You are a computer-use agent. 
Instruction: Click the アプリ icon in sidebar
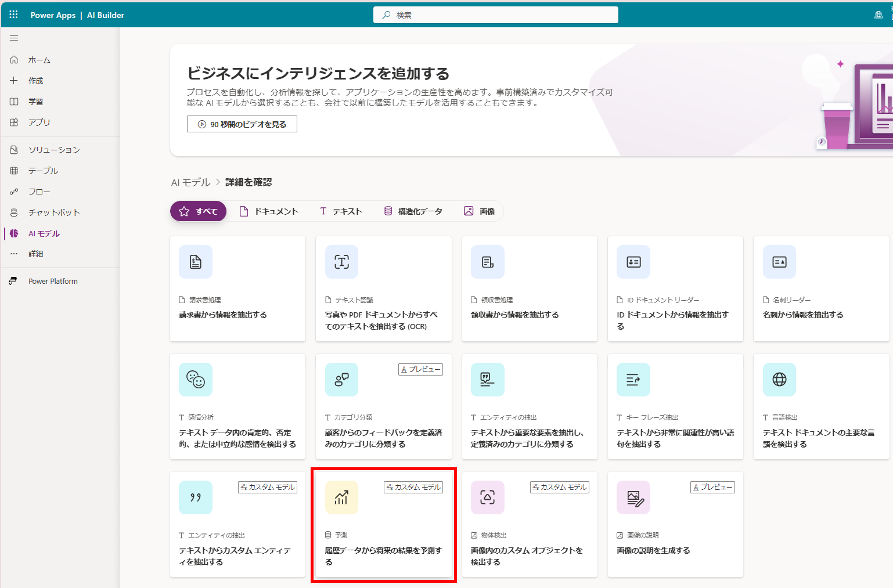[x=14, y=122]
